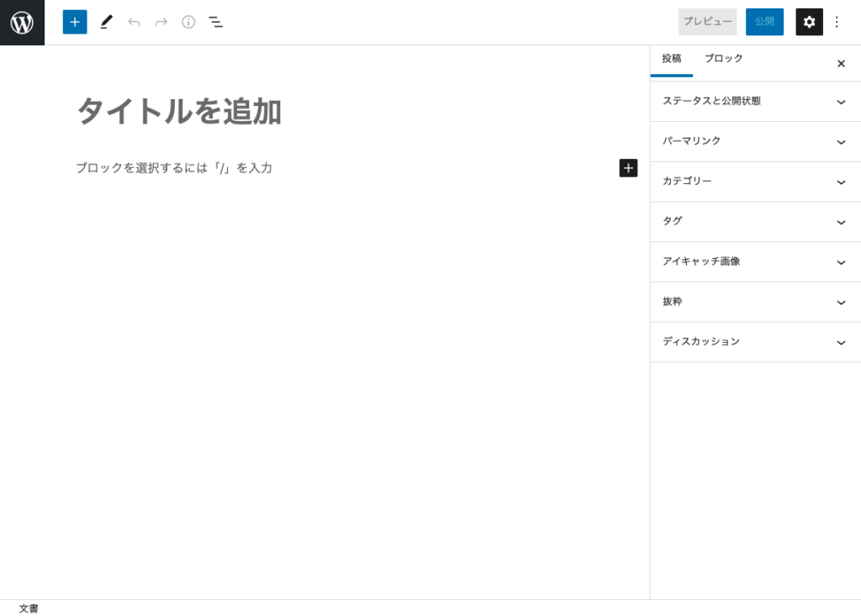Image resolution: width=861 pixels, height=616 pixels.
Task: Click the undo arrow icon
Action: [x=134, y=22]
